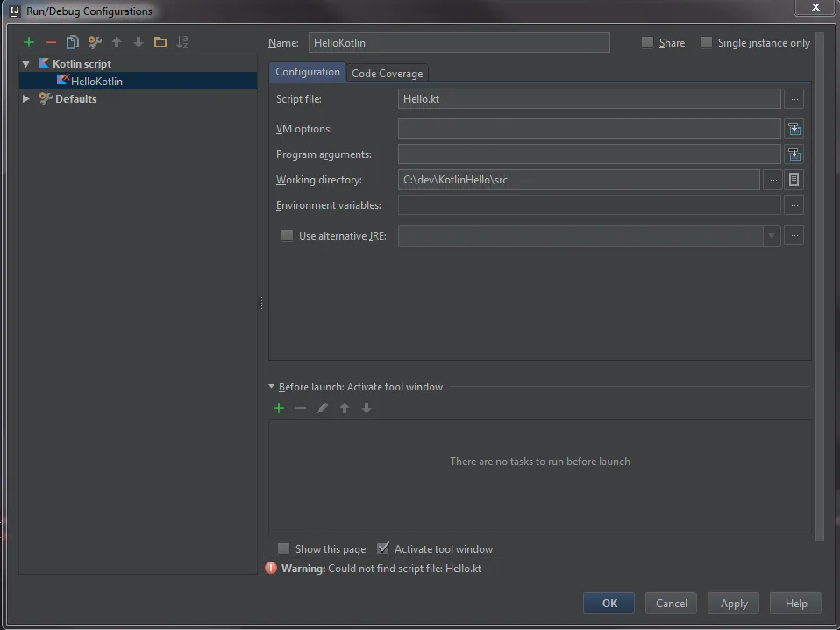This screenshot has width=840, height=630.
Task: Open Help for this dialog
Action: [x=795, y=603]
